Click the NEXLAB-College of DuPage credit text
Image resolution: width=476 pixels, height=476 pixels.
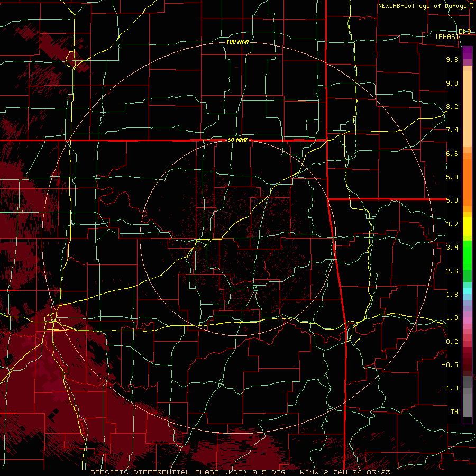coord(423,6)
